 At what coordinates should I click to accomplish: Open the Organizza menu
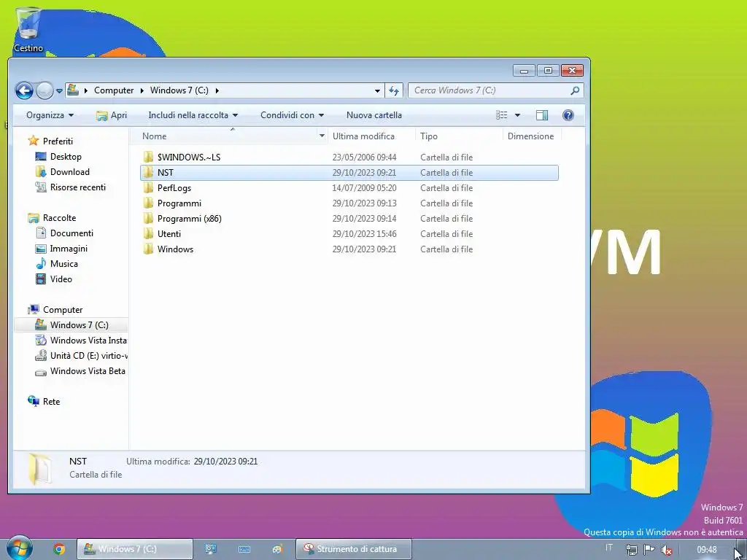pos(50,115)
